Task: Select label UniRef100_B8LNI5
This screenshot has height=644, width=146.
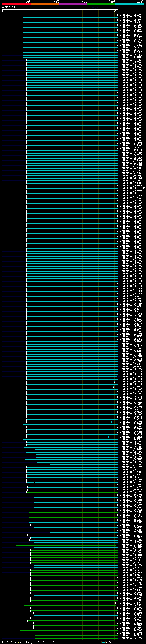Action: click(131, 47)
